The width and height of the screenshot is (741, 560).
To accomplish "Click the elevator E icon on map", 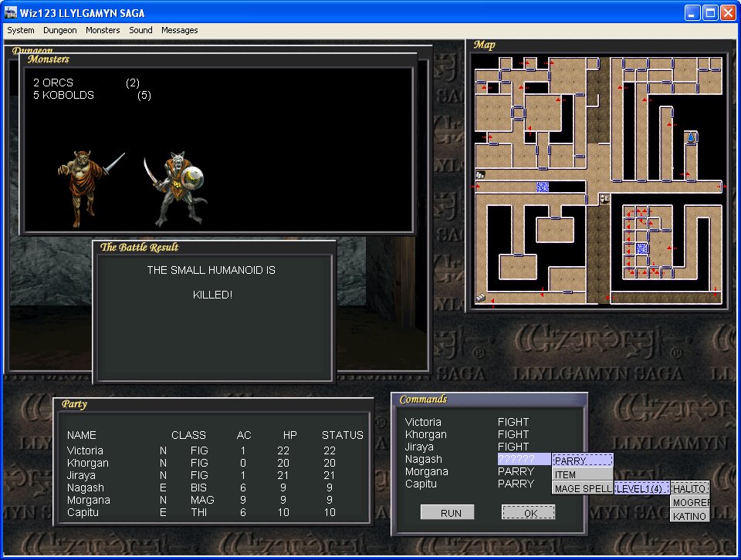I will point(604,198).
